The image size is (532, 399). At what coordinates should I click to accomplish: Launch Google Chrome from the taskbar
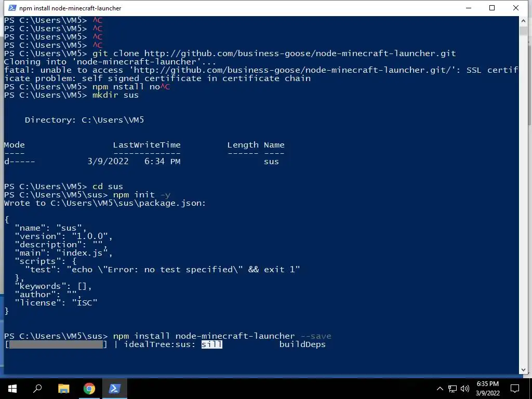pos(89,389)
